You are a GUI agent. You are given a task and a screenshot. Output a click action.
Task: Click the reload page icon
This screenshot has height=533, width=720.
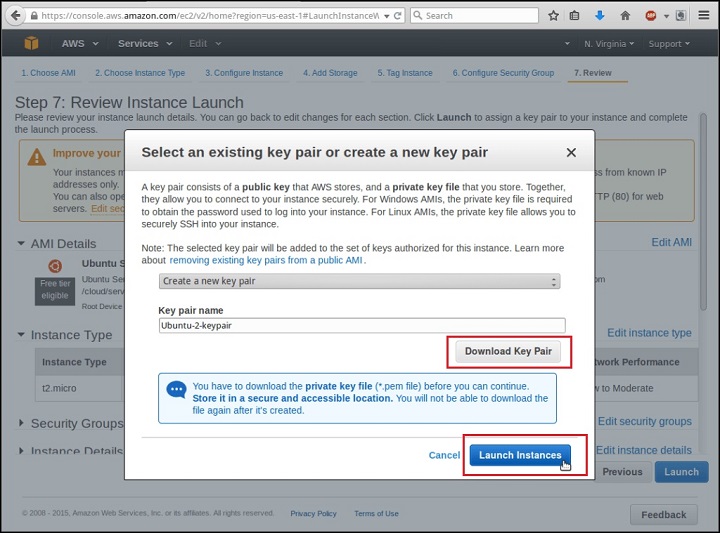(x=398, y=16)
